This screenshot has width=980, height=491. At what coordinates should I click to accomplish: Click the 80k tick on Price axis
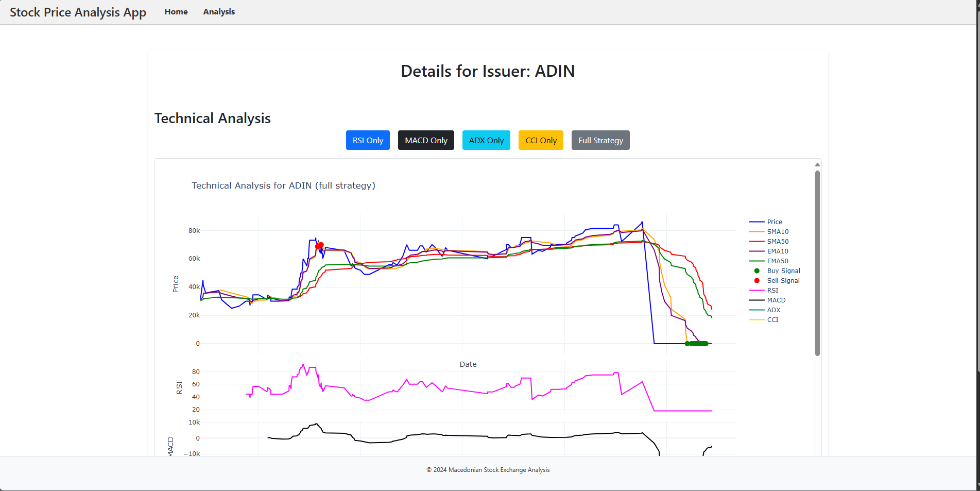click(x=194, y=231)
